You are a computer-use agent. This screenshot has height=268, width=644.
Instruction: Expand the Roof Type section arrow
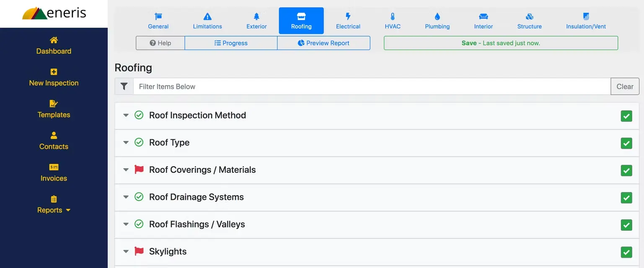tap(126, 142)
